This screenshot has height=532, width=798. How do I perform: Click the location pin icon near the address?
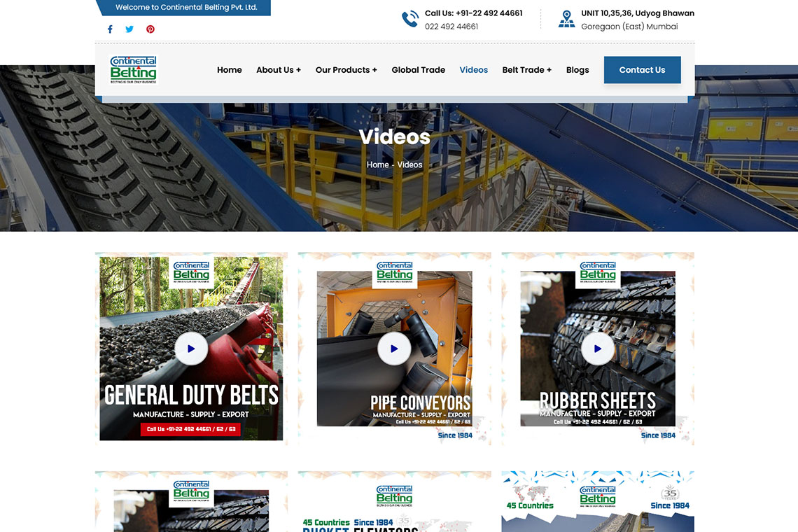click(x=566, y=17)
